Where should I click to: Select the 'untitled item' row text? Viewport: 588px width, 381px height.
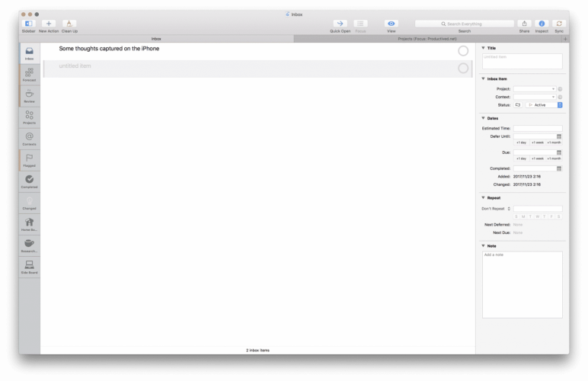click(75, 66)
